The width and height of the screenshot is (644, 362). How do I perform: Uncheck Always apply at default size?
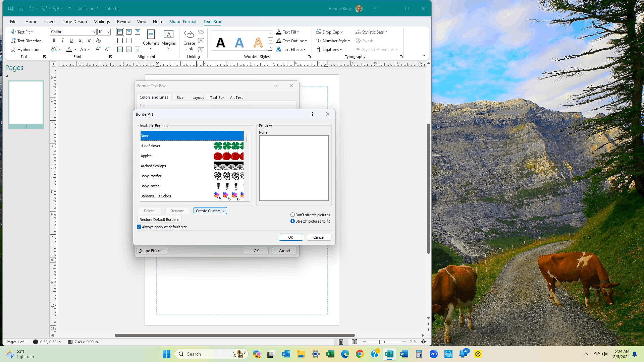pos(139,227)
